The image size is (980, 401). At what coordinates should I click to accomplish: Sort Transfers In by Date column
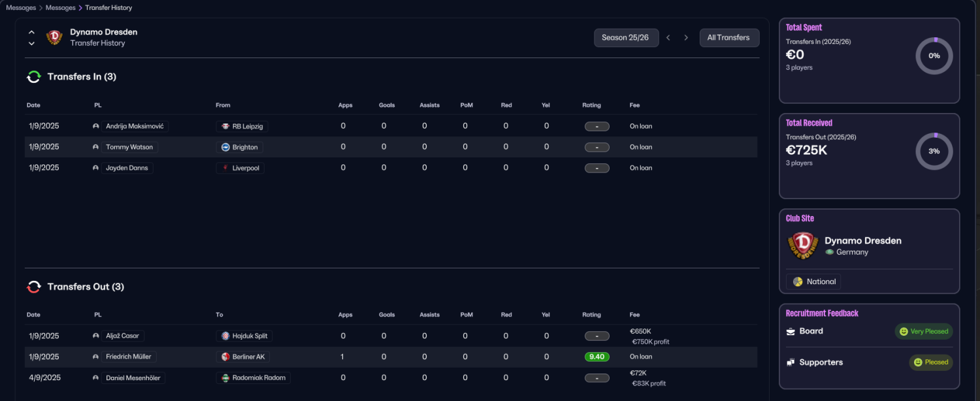33,105
